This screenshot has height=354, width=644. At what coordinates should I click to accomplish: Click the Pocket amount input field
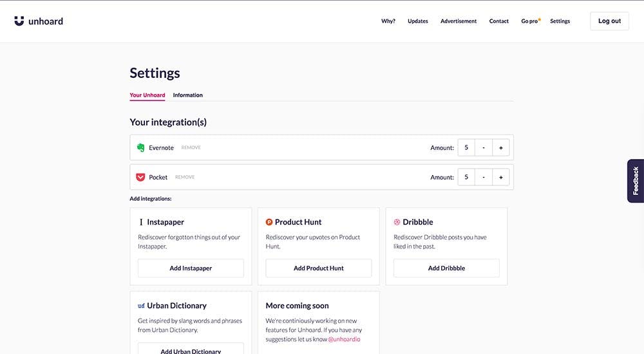(x=466, y=177)
